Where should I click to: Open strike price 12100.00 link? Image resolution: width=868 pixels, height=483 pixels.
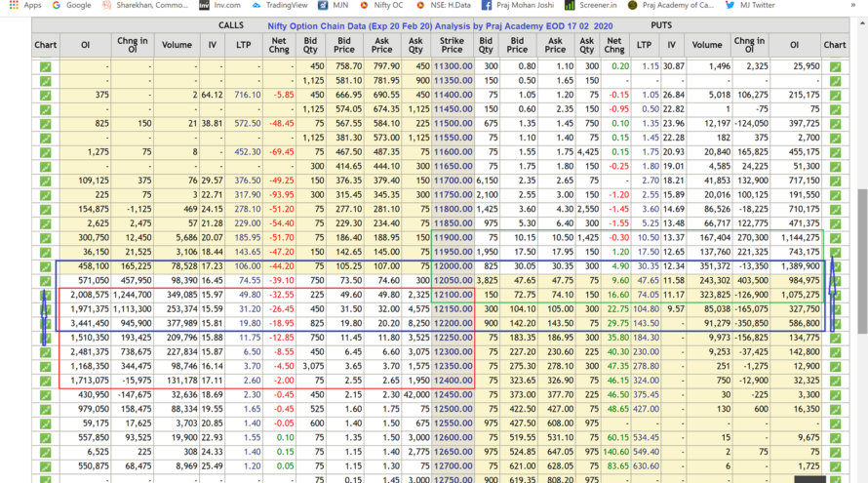click(453, 295)
